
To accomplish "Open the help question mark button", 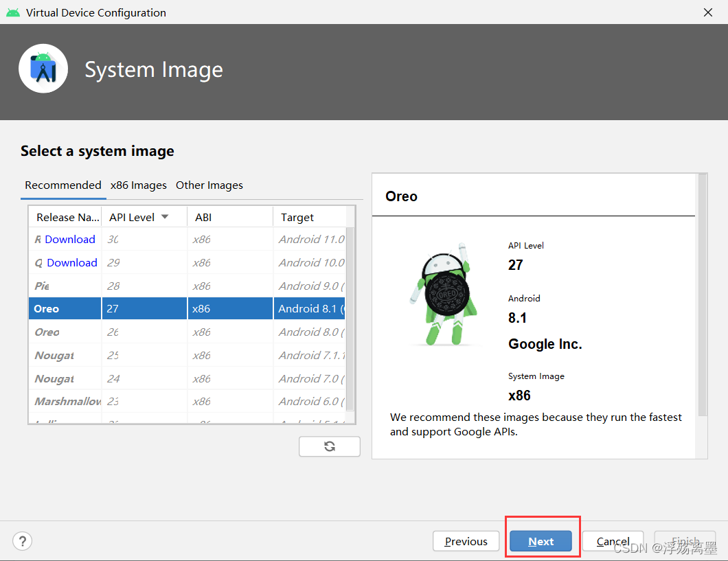I will pos(22,541).
